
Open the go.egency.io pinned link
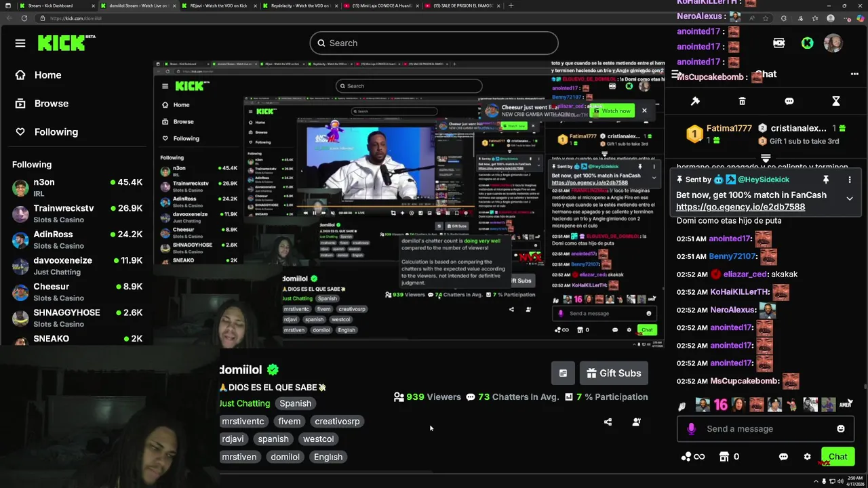741,207
